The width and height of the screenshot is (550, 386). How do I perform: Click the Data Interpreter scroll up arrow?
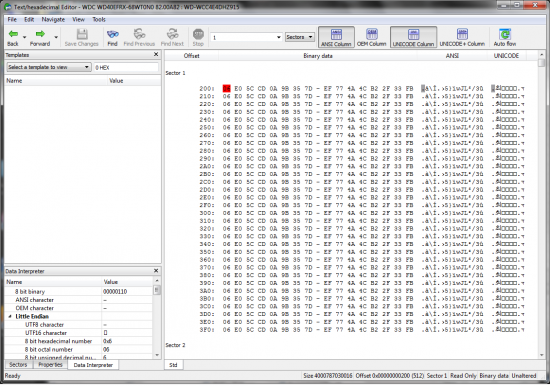(x=157, y=281)
